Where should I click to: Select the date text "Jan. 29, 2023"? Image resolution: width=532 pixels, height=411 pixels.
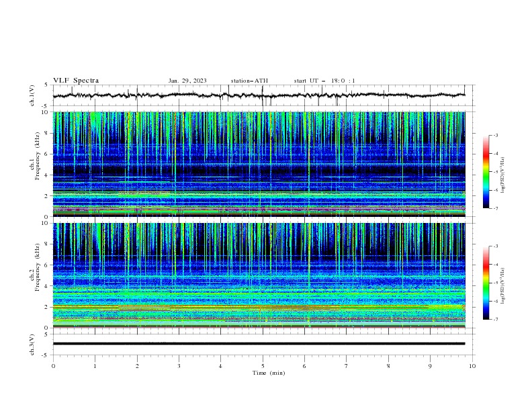187,81
